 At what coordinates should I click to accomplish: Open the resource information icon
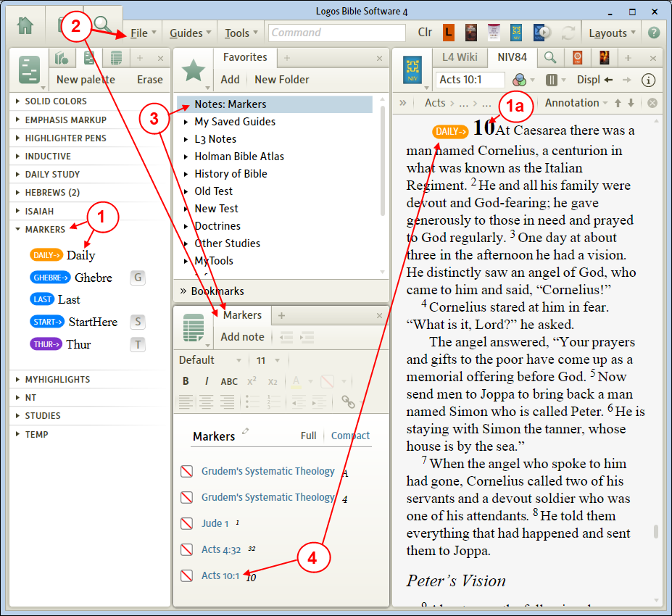point(648,80)
